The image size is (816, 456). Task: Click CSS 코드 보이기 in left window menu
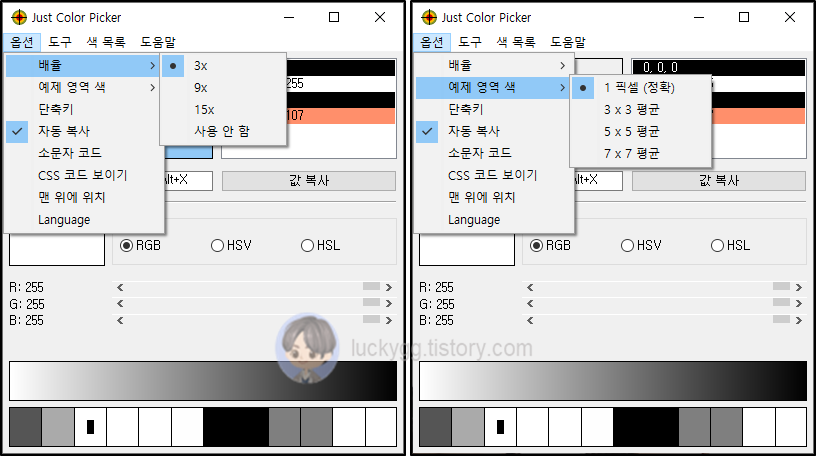point(83,175)
